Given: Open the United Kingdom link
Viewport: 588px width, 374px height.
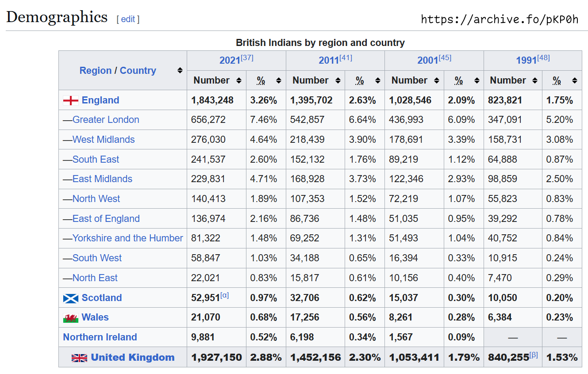Looking at the screenshot, I should click(133, 358).
